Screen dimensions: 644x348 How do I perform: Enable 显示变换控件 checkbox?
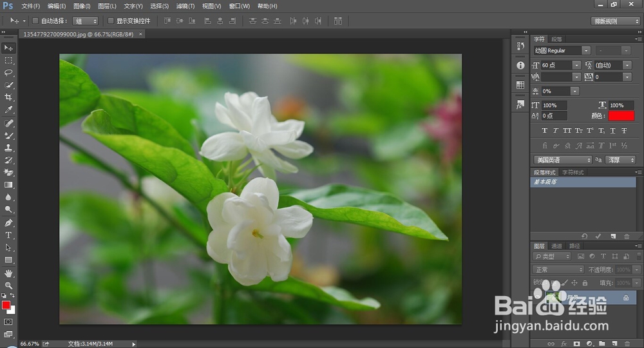pos(111,21)
